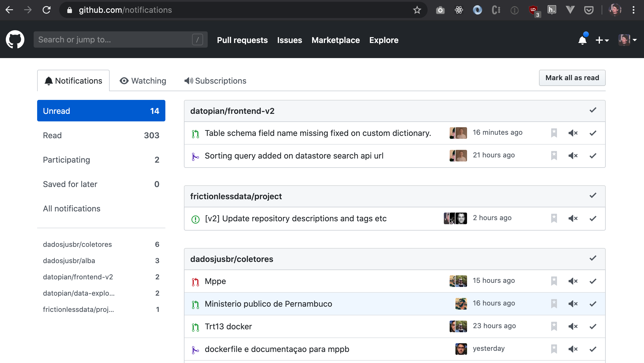Mark Trt13 docker notification as read
644x363 pixels.
[x=593, y=326]
